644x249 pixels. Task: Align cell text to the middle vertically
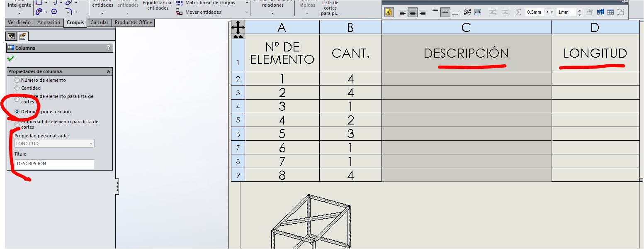point(445,12)
